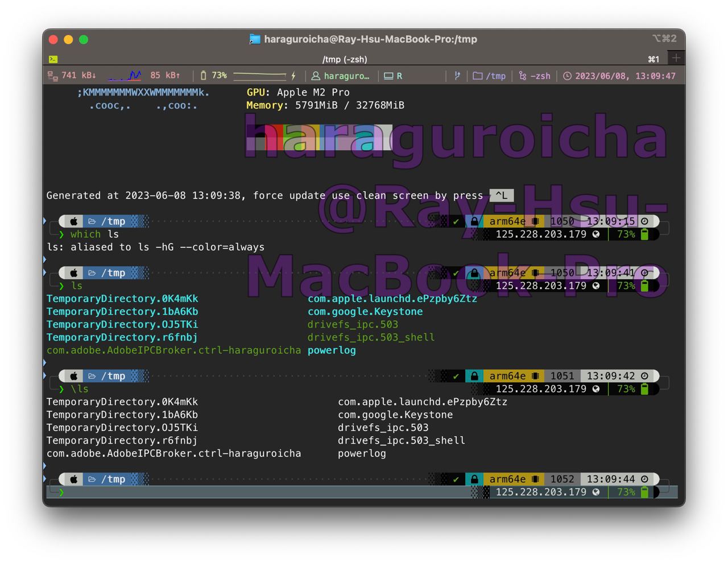Click green drivefs_ipc.503_shell entry
728x563 pixels.
click(x=371, y=337)
